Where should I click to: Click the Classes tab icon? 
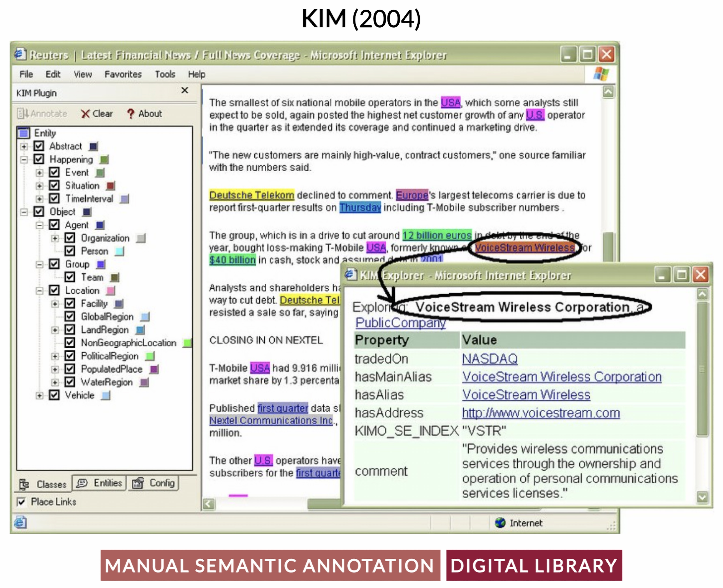(24, 484)
